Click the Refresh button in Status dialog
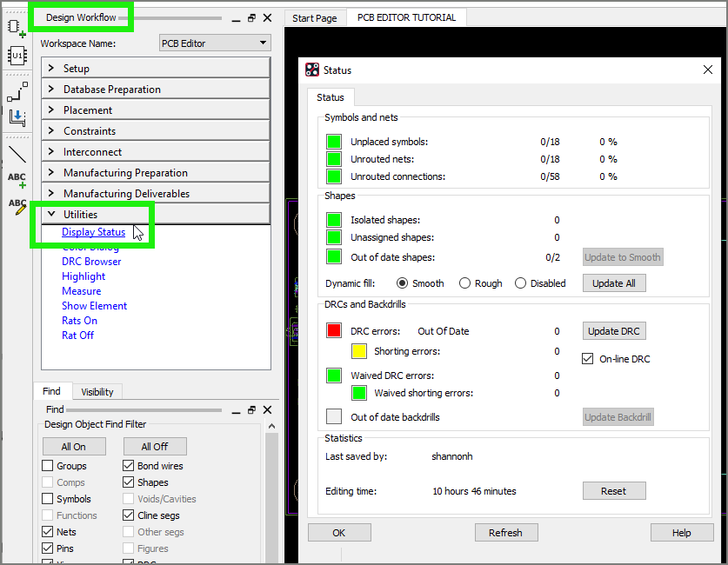This screenshot has width=728, height=565. [x=505, y=533]
